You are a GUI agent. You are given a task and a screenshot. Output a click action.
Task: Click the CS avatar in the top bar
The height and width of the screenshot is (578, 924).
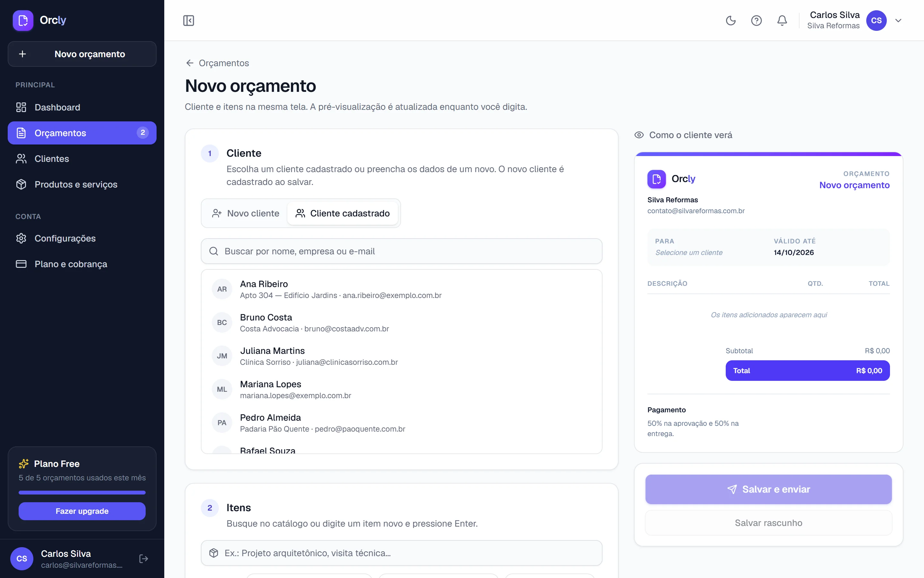[x=876, y=20]
